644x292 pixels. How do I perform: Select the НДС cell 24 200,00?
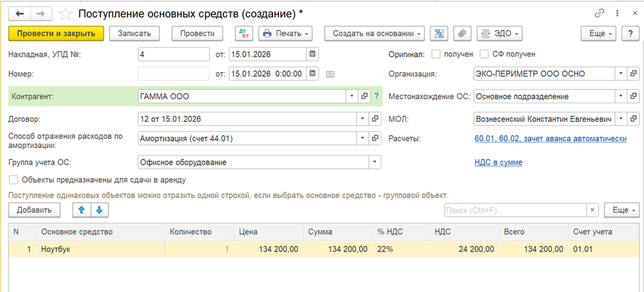pyautogui.click(x=464, y=249)
